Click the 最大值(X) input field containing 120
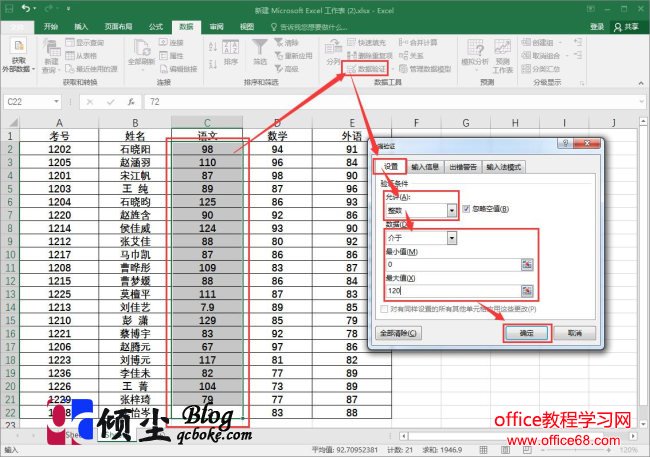 click(453, 291)
